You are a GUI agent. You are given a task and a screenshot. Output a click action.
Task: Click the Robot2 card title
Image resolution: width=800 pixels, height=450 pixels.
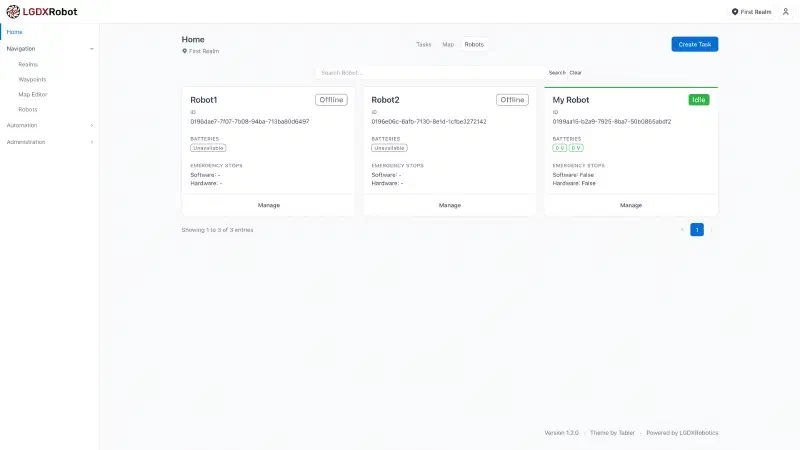tap(385, 100)
